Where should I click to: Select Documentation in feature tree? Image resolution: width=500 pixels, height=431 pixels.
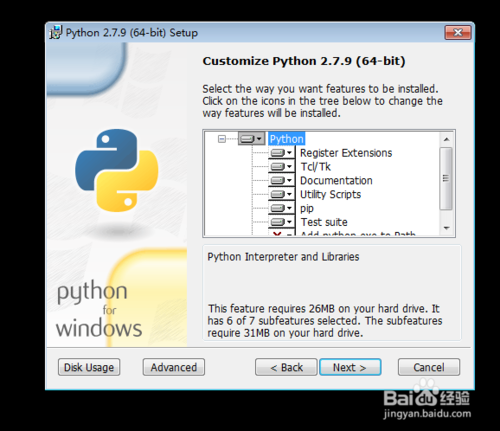(x=336, y=180)
